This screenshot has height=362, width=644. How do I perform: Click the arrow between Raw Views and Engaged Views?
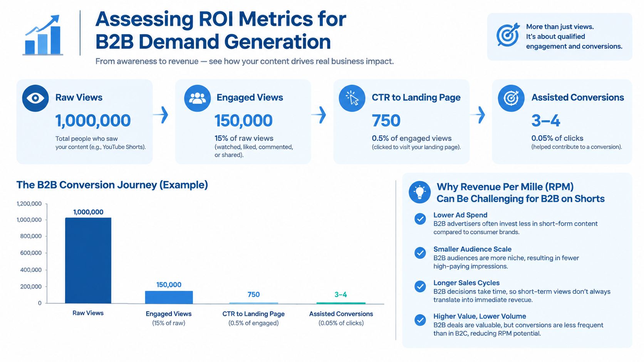161,114
